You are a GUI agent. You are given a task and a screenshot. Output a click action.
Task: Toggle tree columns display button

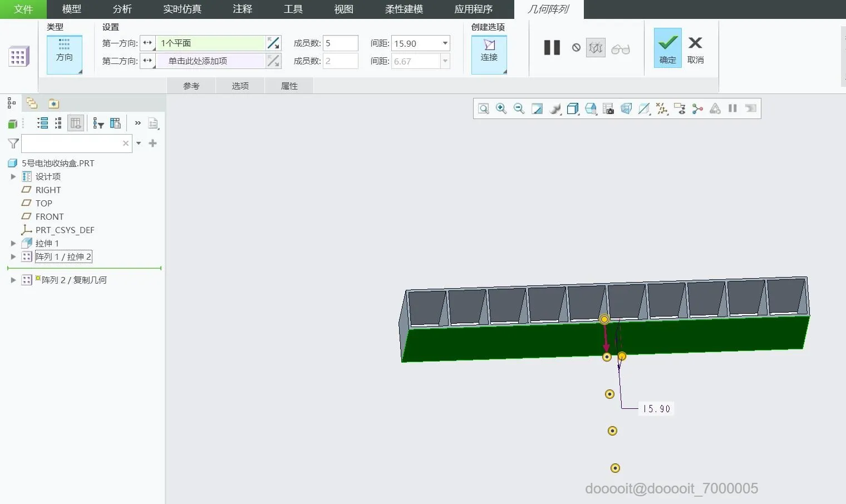[76, 123]
